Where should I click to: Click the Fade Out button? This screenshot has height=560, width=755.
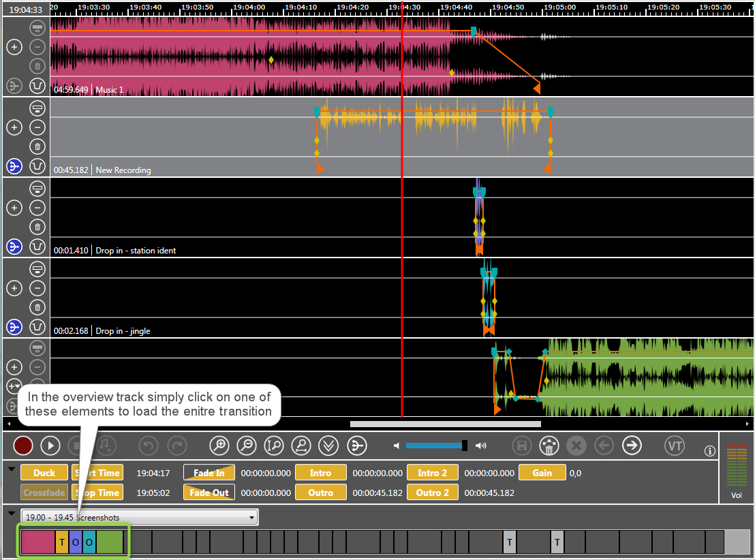[209, 493]
